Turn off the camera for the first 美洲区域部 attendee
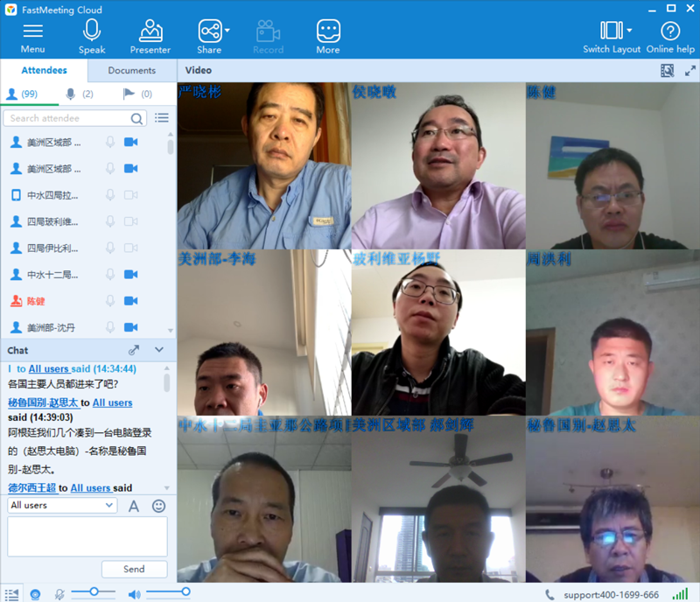Screen dimensions: 700x602 click(134, 142)
